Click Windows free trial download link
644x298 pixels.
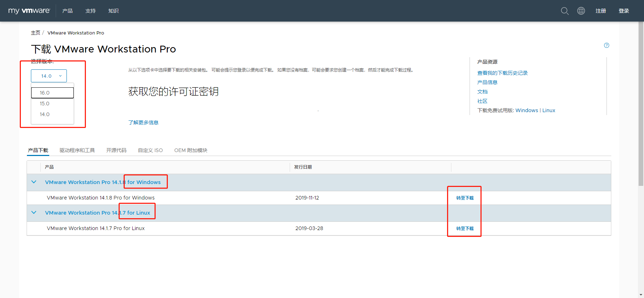527,110
